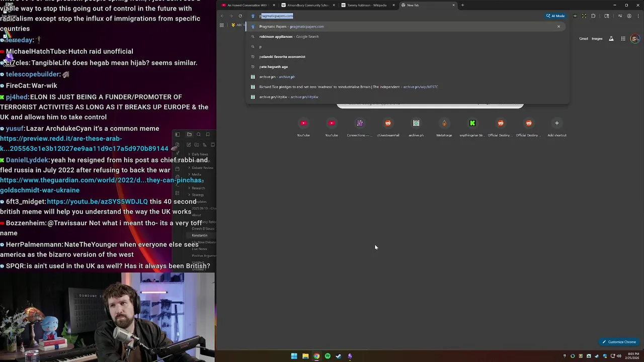The image size is (644, 362).
Task: Open Spotify from the taskbar
Action: [328, 356]
